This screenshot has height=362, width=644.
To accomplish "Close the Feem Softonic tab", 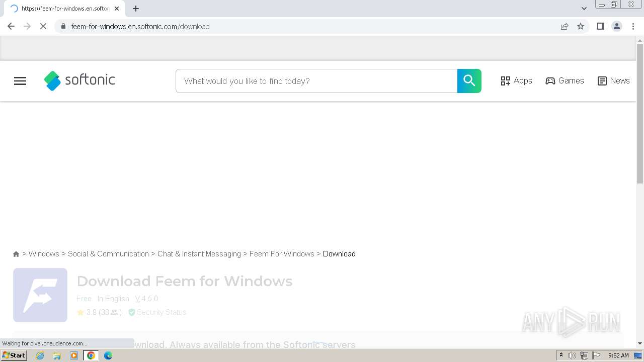I will (x=117, y=9).
